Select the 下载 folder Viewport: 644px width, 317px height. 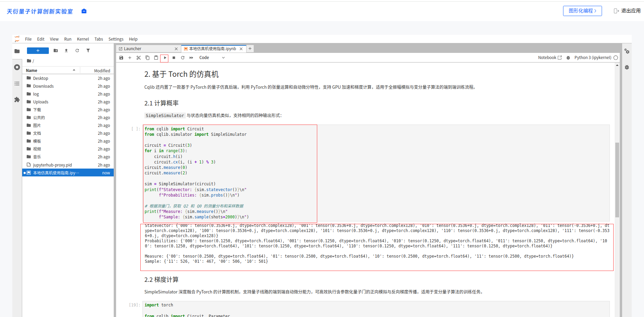(68, 110)
